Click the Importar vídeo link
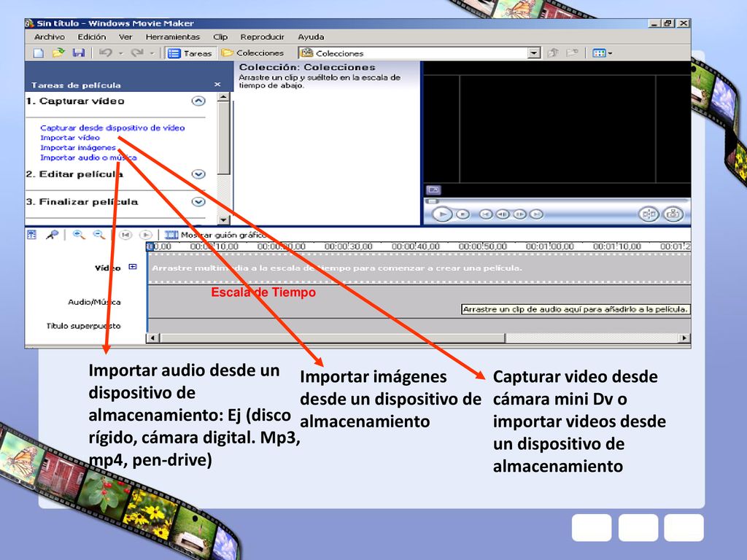747x560 pixels. click(70, 138)
